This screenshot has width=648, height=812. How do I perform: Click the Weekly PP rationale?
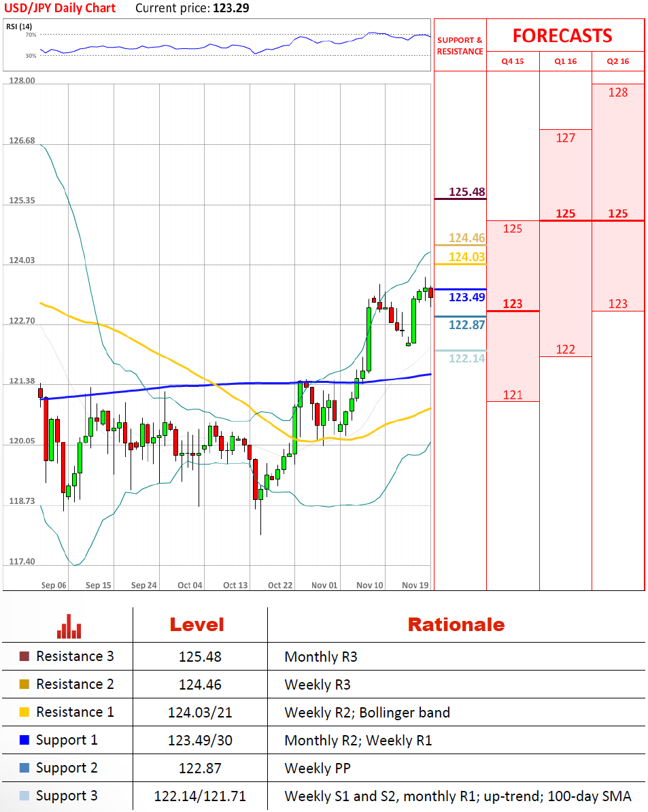click(x=318, y=768)
